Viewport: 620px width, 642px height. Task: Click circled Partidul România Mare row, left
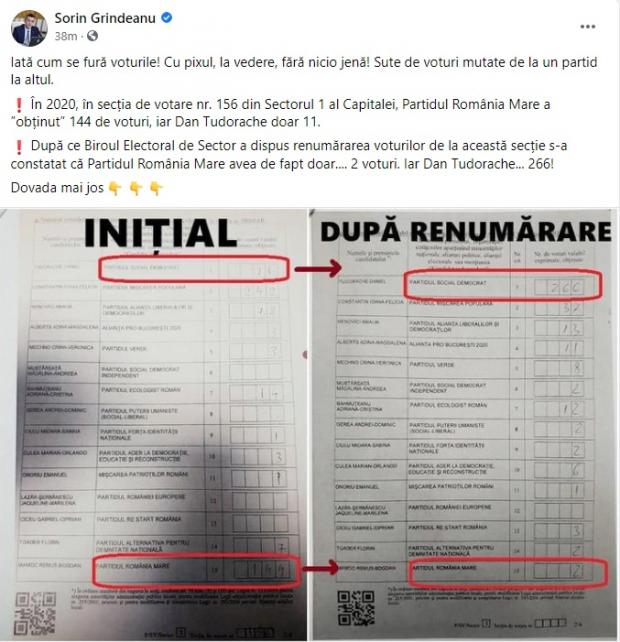(195, 570)
